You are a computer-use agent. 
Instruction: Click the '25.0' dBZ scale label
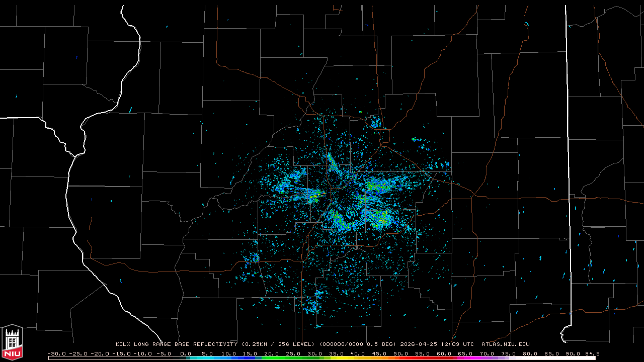click(x=294, y=353)
